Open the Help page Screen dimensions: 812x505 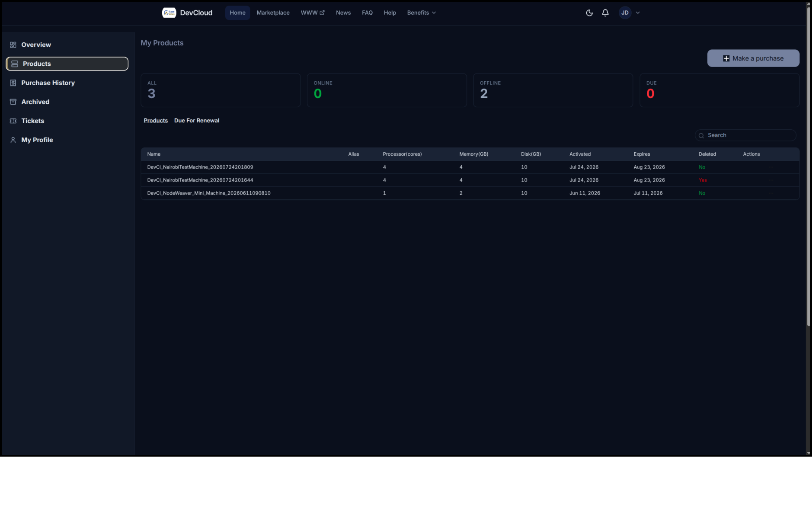pos(390,13)
